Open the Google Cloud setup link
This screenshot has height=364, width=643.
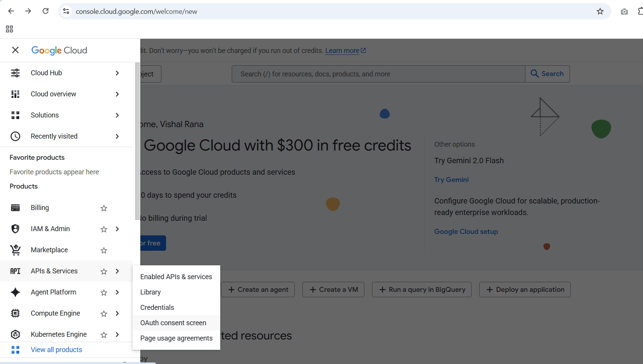466,232
